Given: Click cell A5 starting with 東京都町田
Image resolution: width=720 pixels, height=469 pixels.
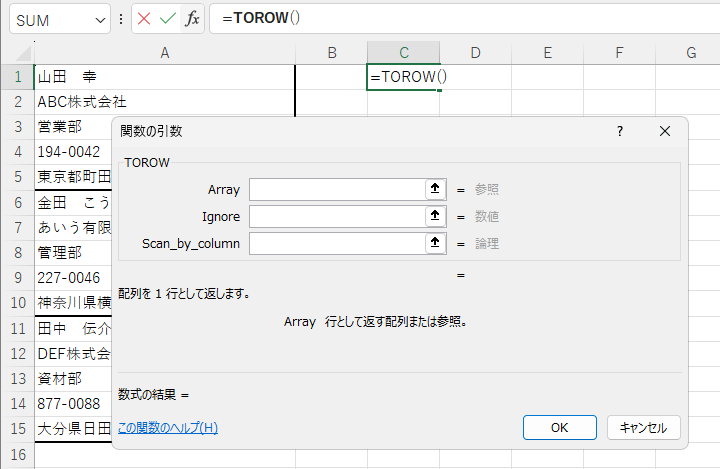Looking at the screenshot, I should (73, 177).
